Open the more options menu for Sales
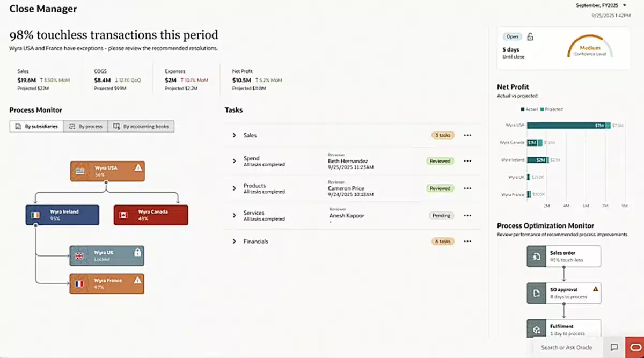The height and width of the screenshot is (358, 644). (467, 135)
